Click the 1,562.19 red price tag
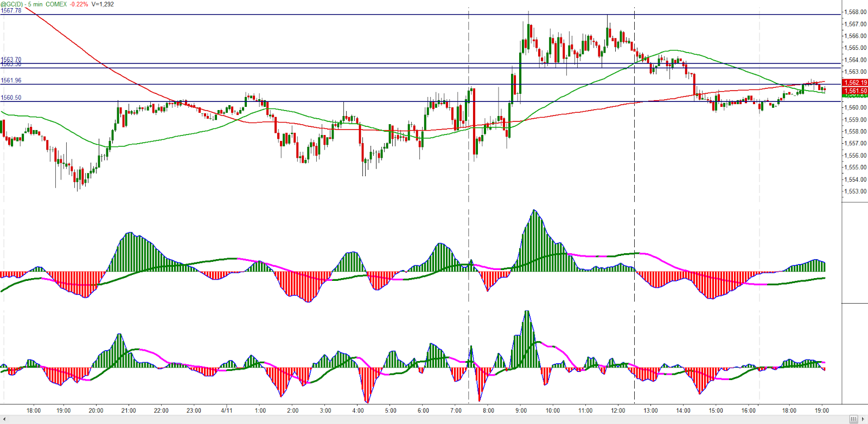Image resolution: width=868 pixels, height=424 pixels. [x=855, y=83]
